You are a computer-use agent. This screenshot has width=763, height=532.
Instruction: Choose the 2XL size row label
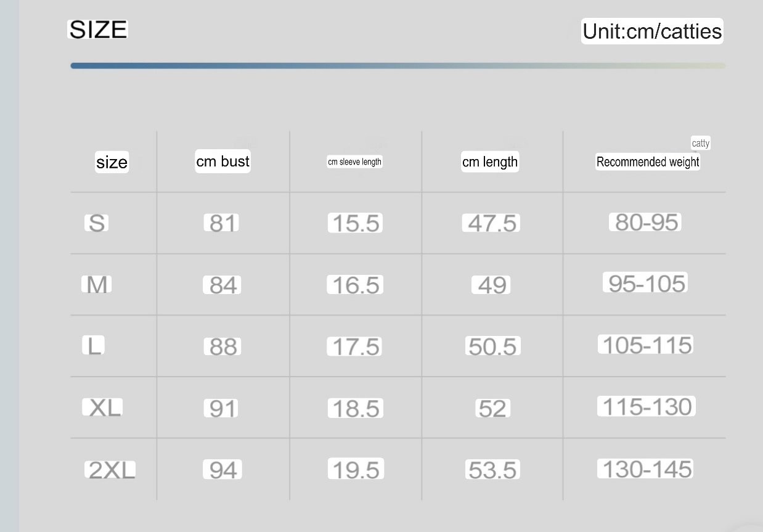[110, 470]
